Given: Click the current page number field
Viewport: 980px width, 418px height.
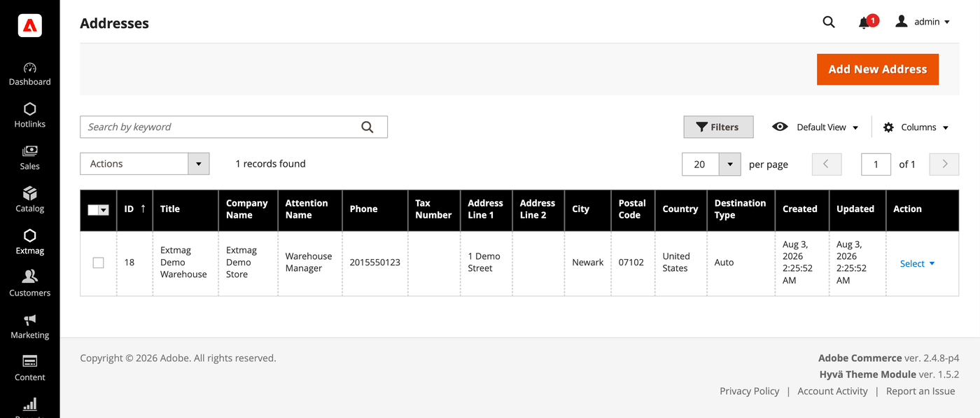Looking at the screenshot, I should coord(876,164).
